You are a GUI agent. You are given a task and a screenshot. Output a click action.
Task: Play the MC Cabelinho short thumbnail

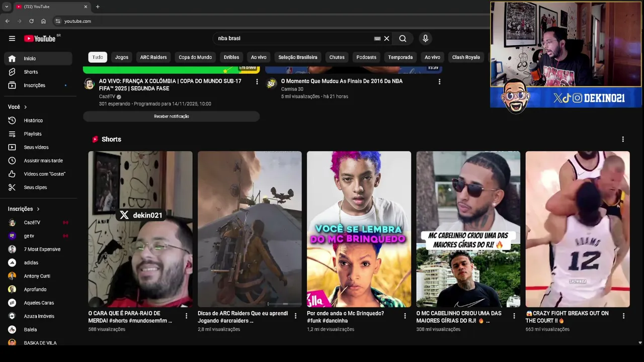click(x=468, y=229)
